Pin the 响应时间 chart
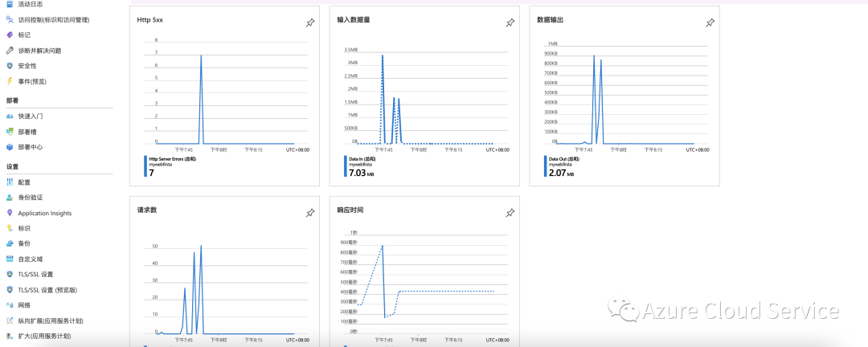 click(510, 213)
